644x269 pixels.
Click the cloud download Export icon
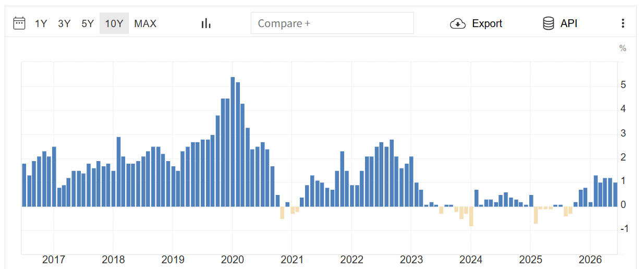458,23
